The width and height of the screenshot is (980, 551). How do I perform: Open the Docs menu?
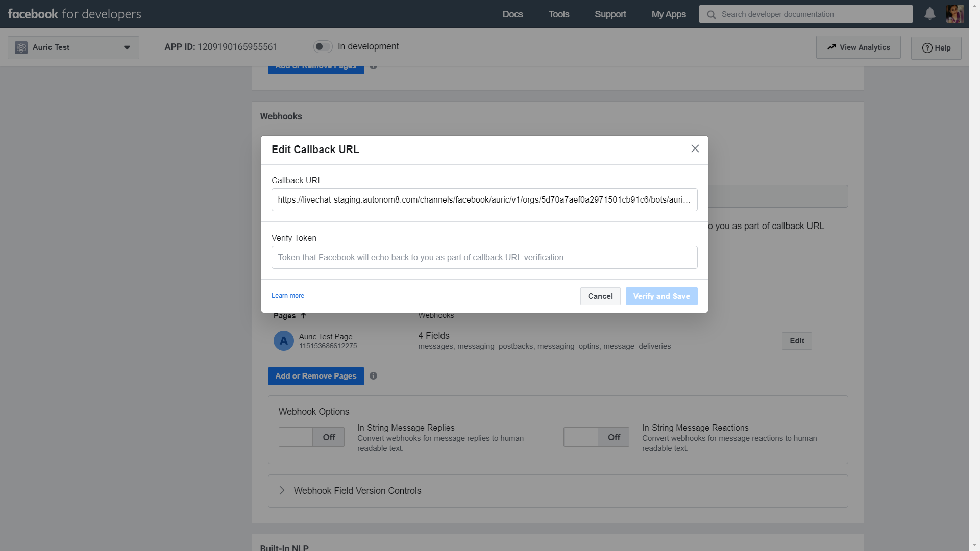coord(512,14)
